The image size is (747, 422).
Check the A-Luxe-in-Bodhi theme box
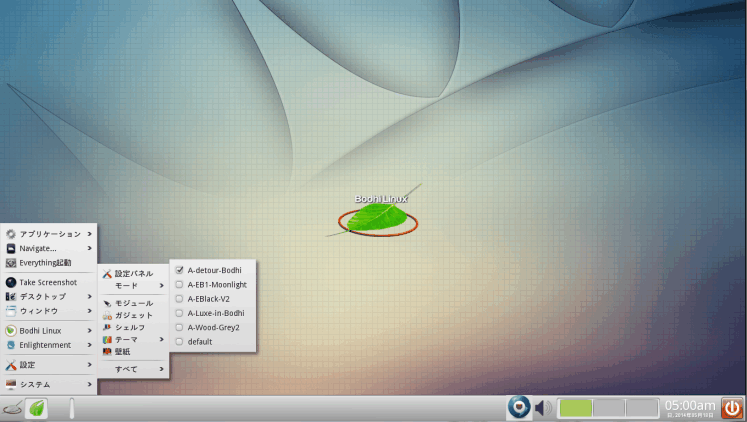point(179,313)
